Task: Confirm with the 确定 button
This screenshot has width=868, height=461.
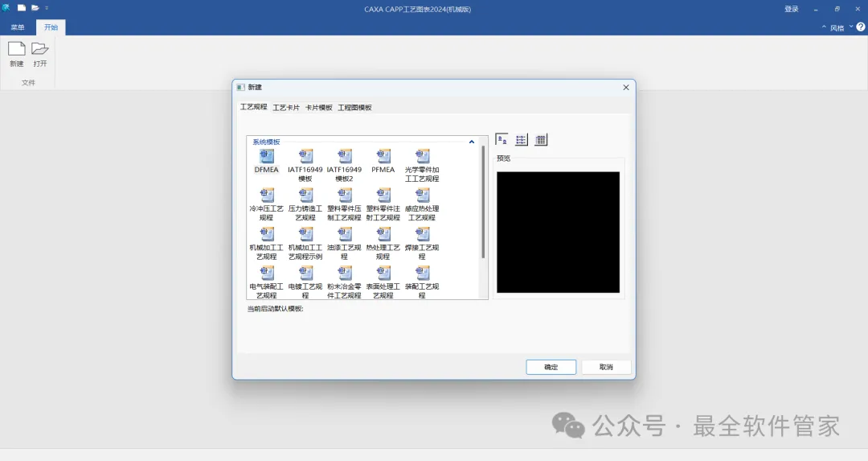Action: (x=551, y=367)
